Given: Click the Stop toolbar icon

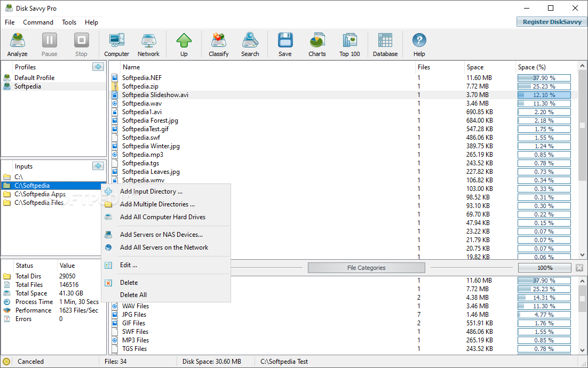Looking at the screenshot, I should click(81, 44).
